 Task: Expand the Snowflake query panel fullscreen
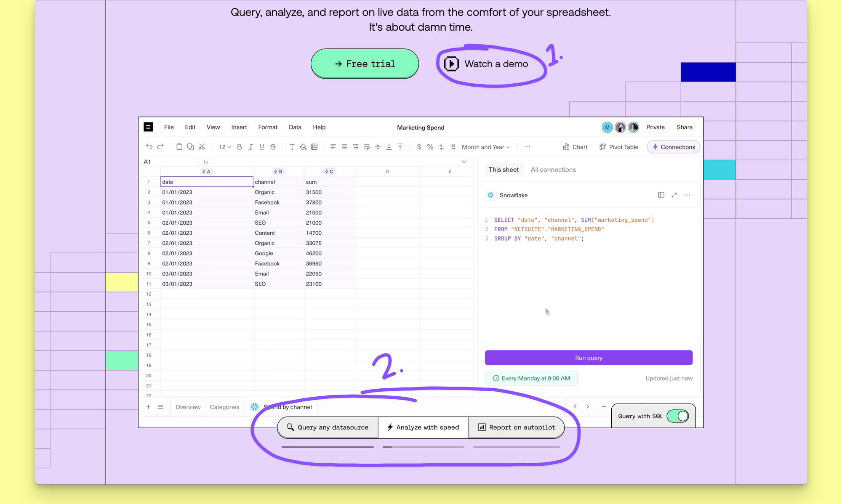tap(674, 195)
